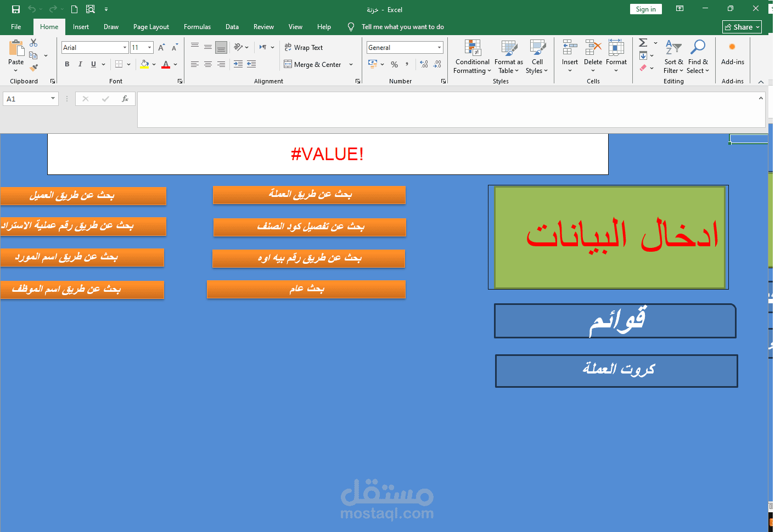Open the Arial font name dropdown

click(125, 48)
